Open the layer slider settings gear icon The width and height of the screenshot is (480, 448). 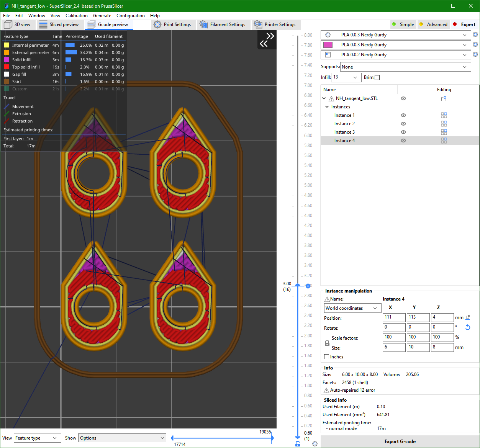point(315,444)
